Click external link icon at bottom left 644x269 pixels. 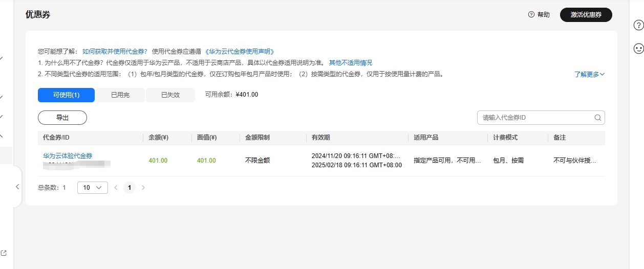4,253
